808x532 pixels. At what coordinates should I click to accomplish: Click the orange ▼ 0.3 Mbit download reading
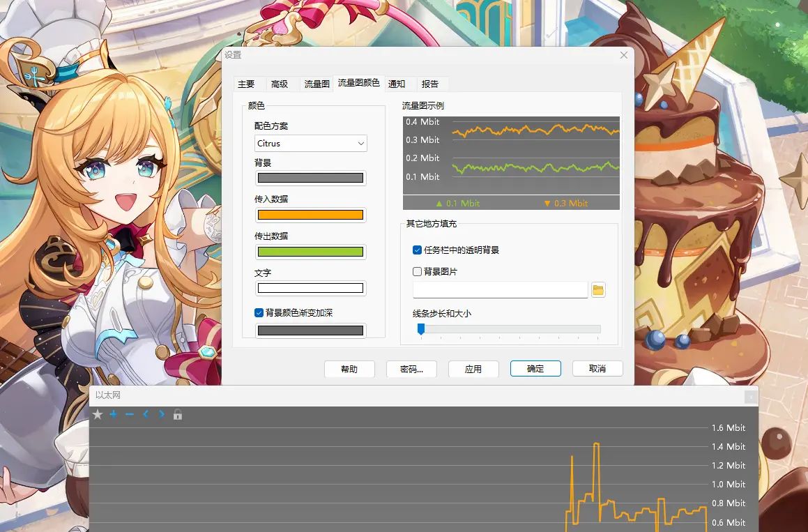tap(566, 203)
